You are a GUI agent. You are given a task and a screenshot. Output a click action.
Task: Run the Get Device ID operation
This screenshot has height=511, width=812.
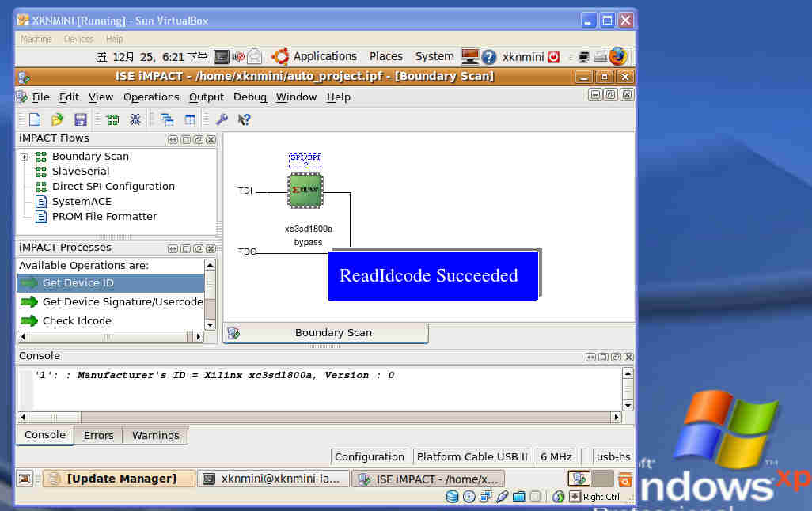(x=111, y=283)
